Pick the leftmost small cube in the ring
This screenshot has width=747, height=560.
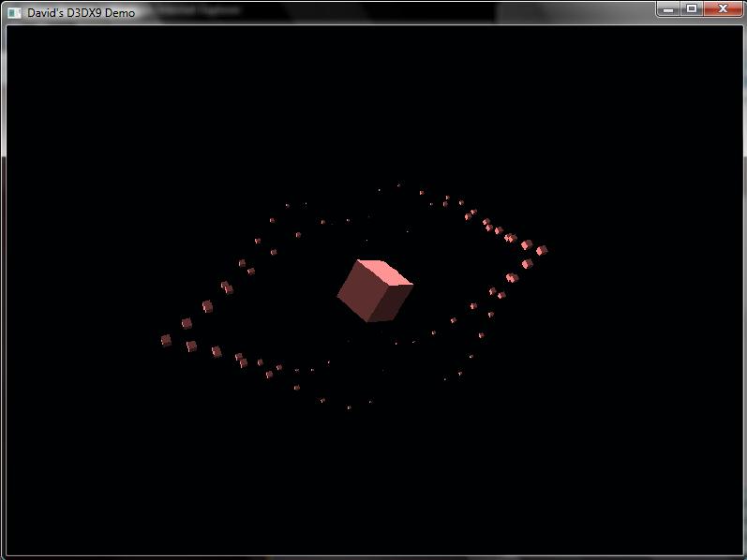pyautogui.click(x=166, y=340)
